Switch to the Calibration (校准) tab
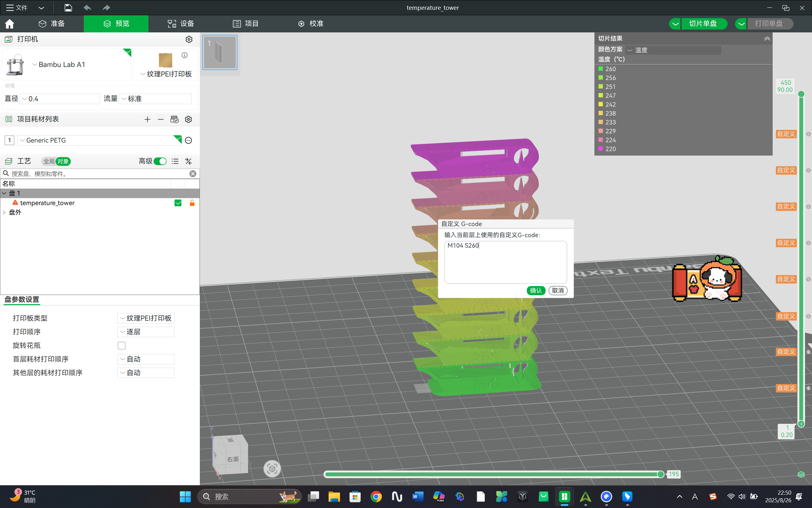Image resolution: width=812 pixels, height=508 pixels. click(311, 23)
